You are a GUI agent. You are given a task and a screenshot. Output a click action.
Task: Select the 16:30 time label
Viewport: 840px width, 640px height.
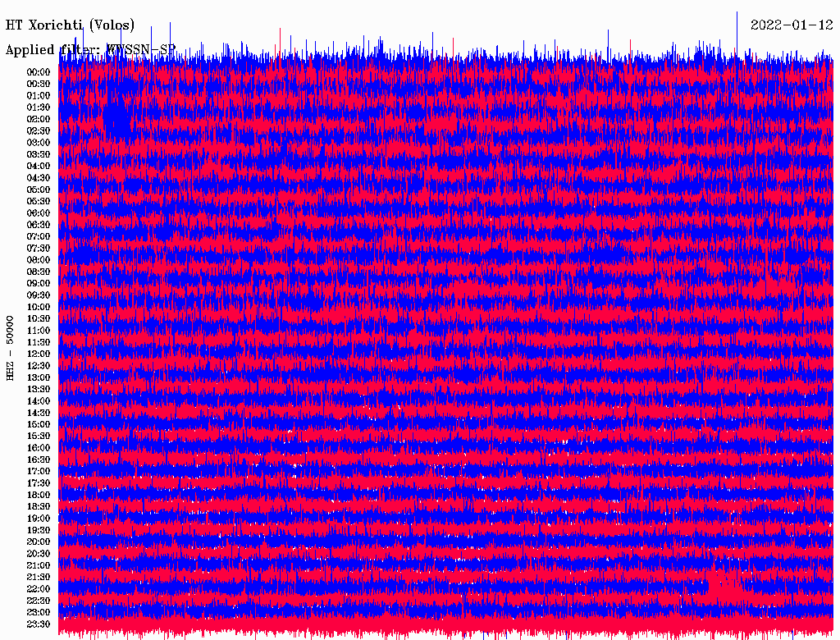pyautogui.click(x=39, y=460)
